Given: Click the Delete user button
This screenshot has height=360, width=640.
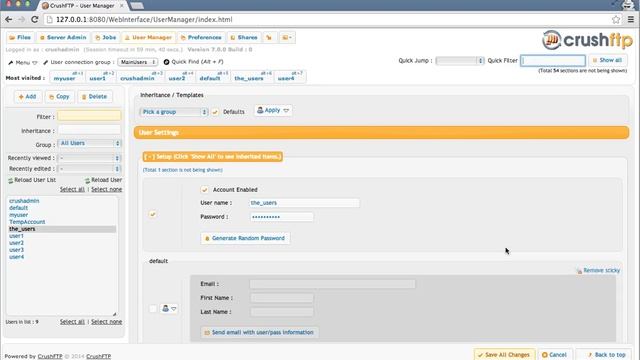Looking at the screenshot, I should pyautogui.click(x=95, y=97).
